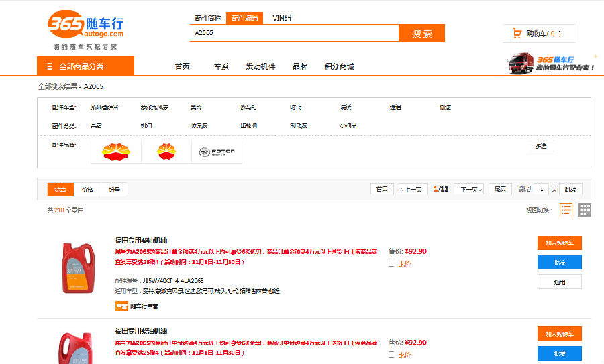The height and width of the screenshot is (364, 604).
Task: Go to 首页 in the pagination bar
Action: pyautogui.click(x=382, y=189)
